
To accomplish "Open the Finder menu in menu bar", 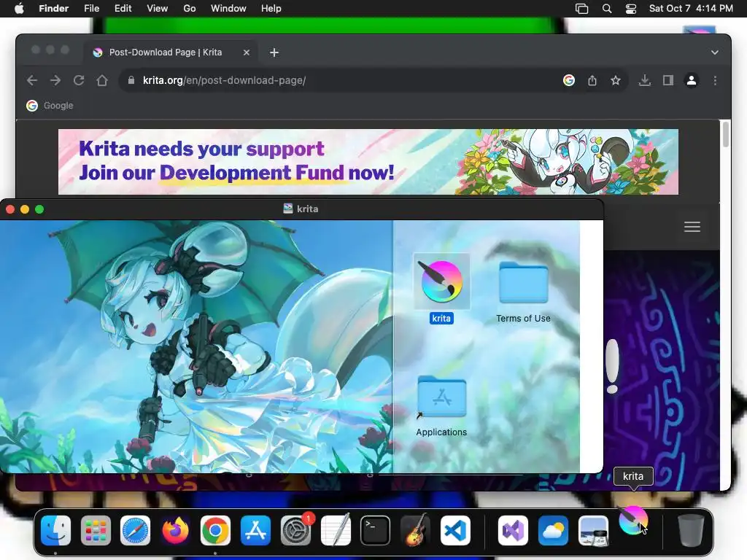I will click(x=54, y=9).
